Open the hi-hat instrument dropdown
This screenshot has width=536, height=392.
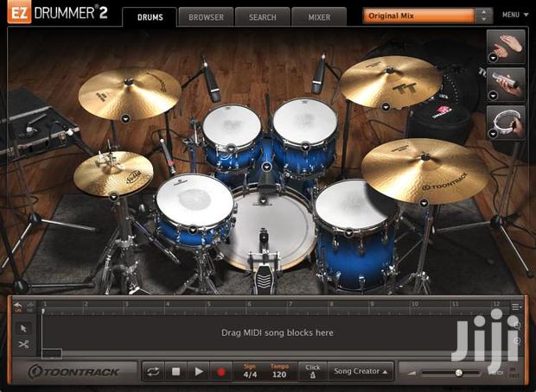pos(113,197)
